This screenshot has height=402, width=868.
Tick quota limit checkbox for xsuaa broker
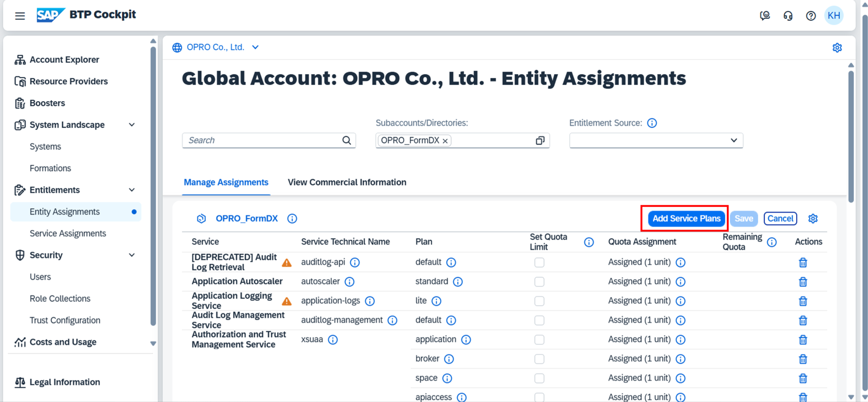539,358
